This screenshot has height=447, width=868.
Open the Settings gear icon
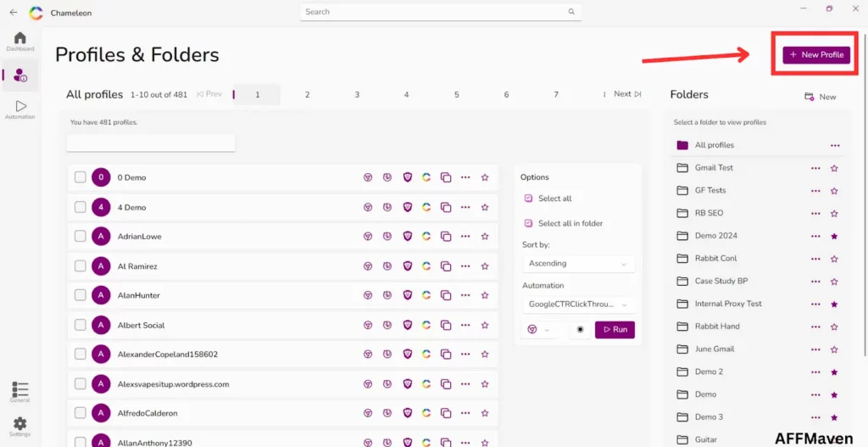(x=20, y=427)
